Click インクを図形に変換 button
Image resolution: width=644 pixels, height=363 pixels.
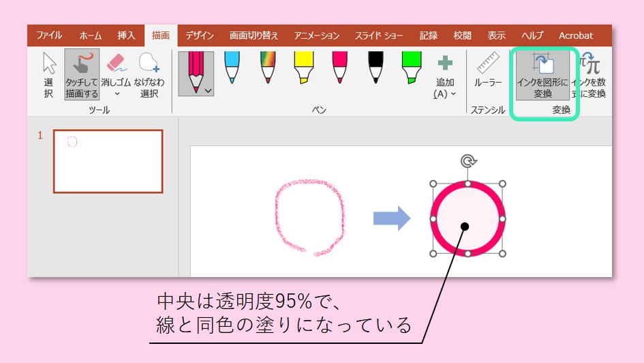(542, 74)
